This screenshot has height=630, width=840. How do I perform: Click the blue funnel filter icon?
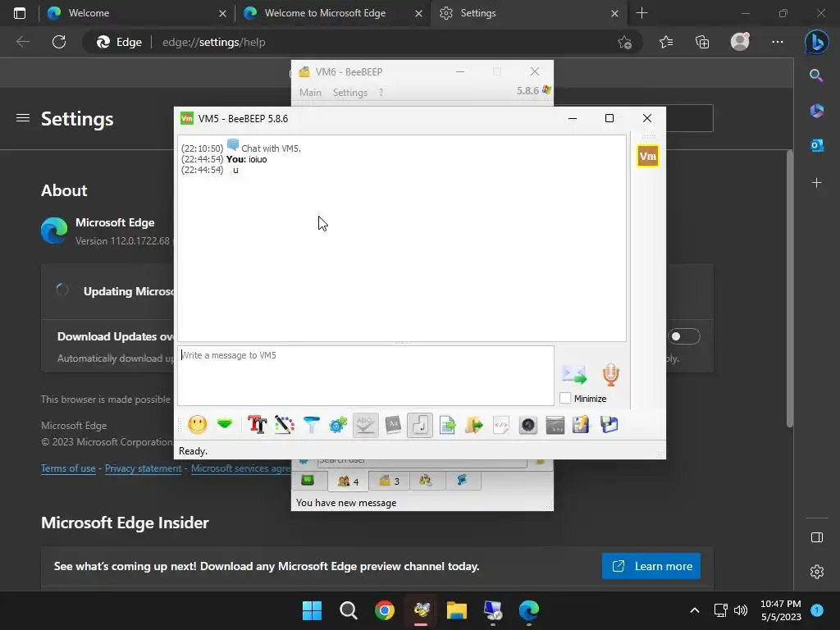[311, 425]
